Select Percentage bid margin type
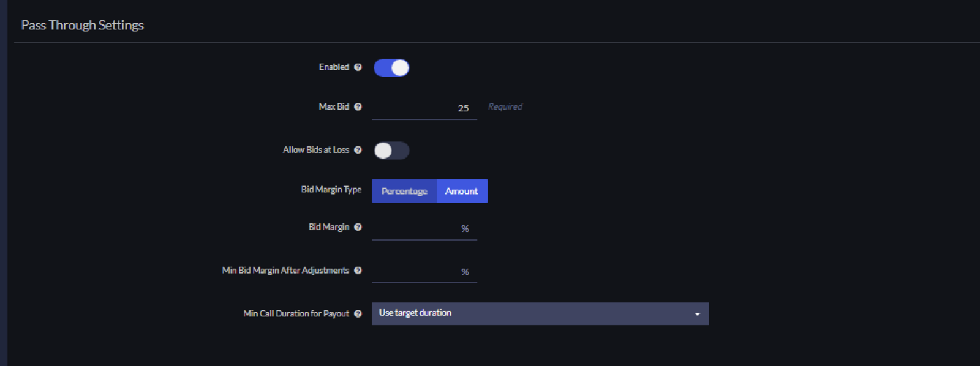Viewport: 980px width, 366px height. (x=404, y=191)
